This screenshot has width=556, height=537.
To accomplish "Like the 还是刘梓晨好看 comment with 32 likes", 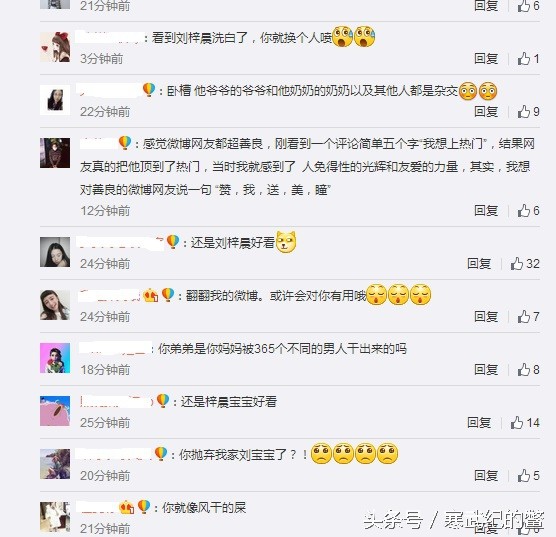I will (x=517, y=264).
